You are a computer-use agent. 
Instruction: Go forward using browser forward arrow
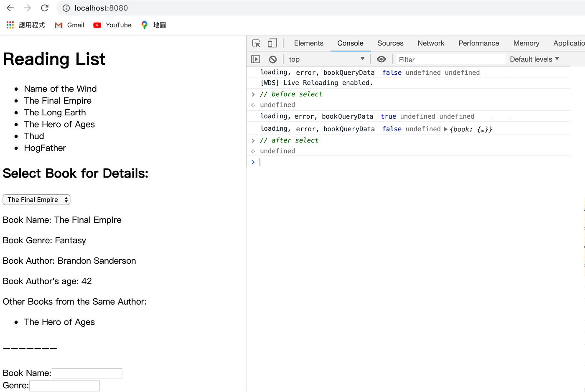(x=28, y=8)
